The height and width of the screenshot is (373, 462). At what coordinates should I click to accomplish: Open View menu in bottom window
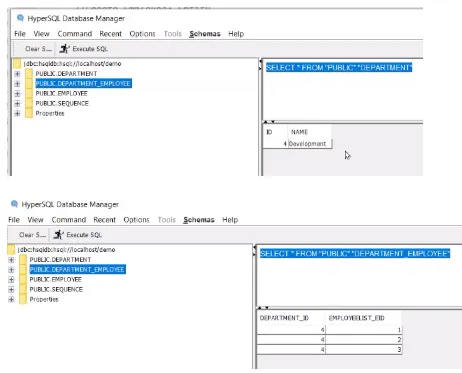[35, 220]
